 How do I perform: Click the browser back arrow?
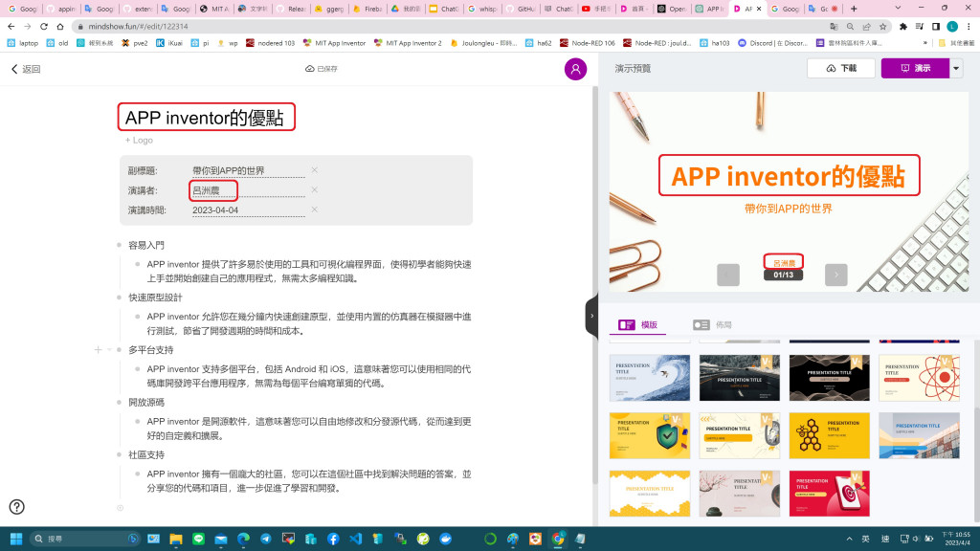(x=11, y=26)
